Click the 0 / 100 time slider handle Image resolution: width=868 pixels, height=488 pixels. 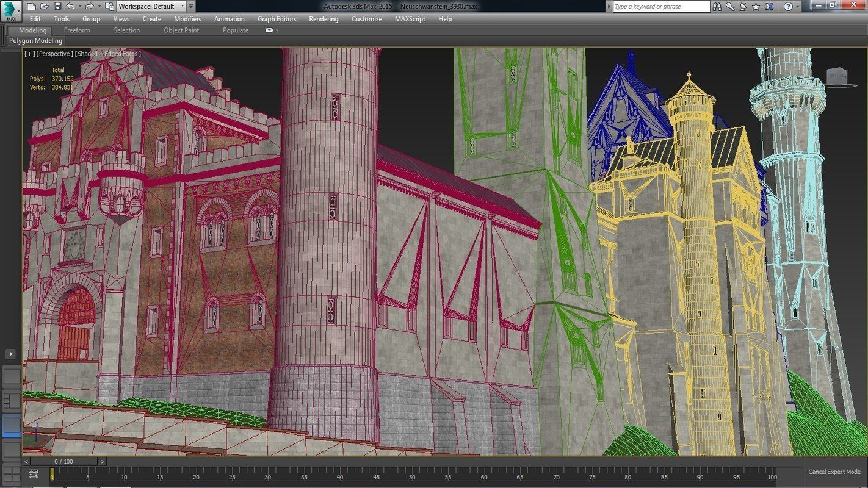64,461
